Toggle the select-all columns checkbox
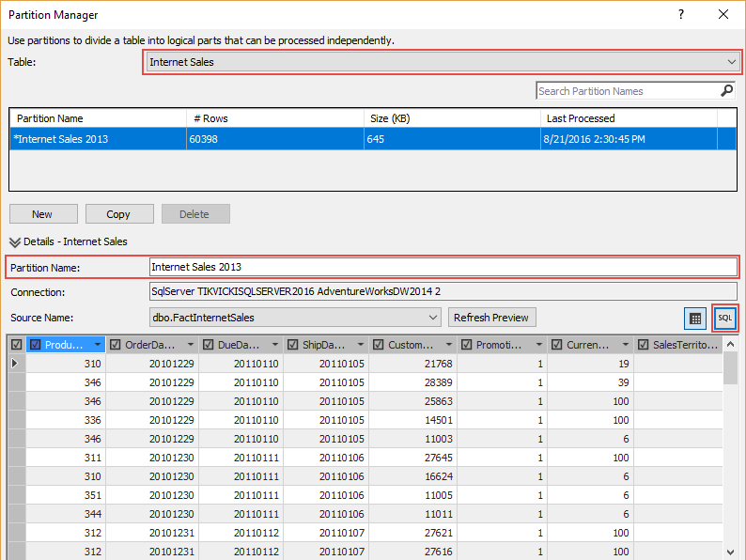 click(x=16, y=345)
